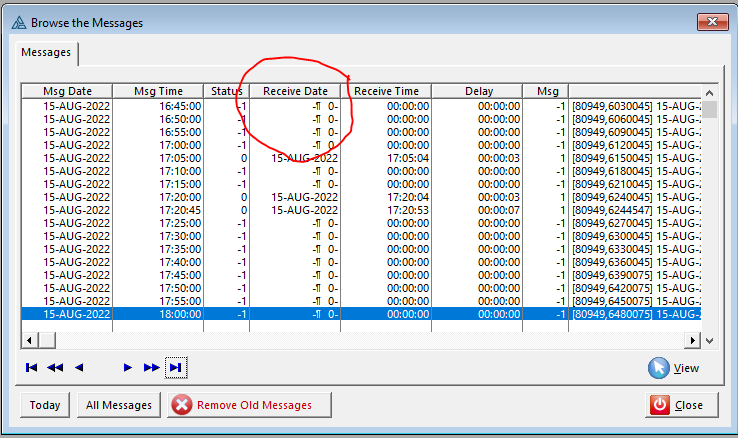Go to next record arrow
Viewport: 738px width, 438px height.
point(127,368)
